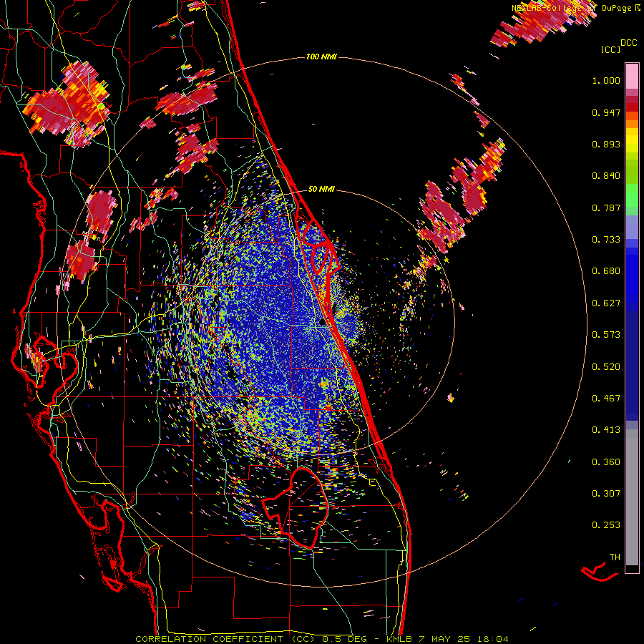The width and height of the screenshot is (644, 644).
Task: Click the 50 NMI range ring label
Action: point(321,190)
